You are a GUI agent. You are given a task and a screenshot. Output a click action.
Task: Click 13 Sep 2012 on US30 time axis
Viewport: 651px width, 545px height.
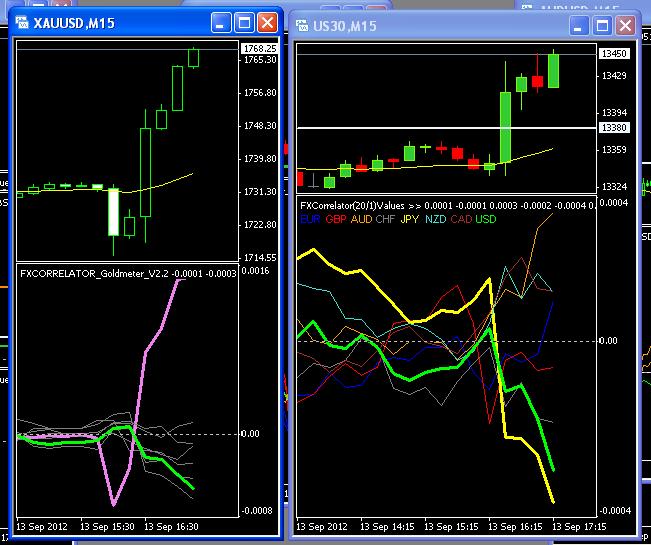click(322, 527)
